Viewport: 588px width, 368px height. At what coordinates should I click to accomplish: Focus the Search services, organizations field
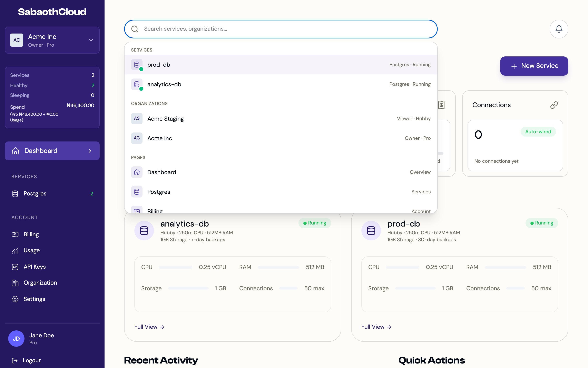(x=281, y=29)
